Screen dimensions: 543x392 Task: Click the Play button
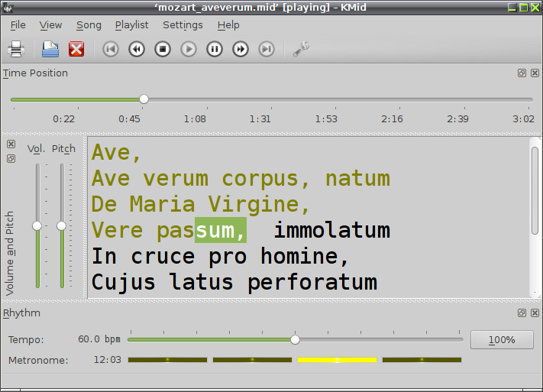click(x=189, y=49)
